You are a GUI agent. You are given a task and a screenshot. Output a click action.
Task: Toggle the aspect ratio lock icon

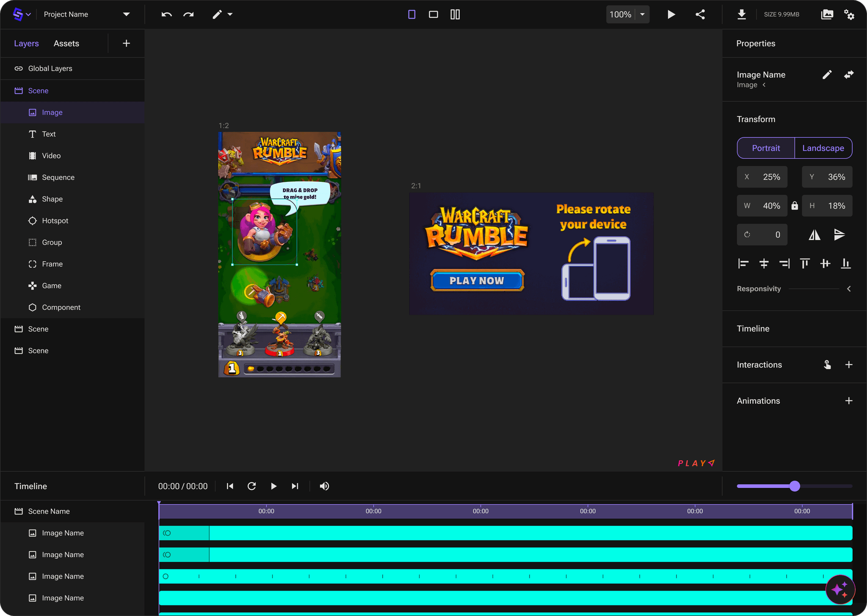click(795, 206)
